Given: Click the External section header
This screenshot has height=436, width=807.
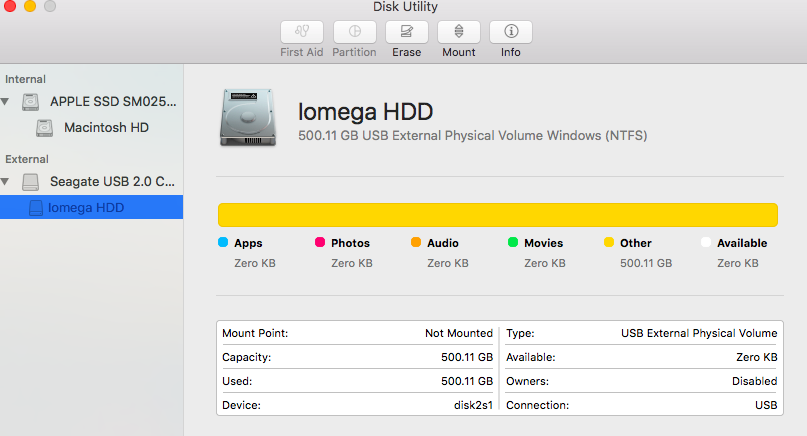Looking at the screenshot, I should pyautogui.click(x=27, y=159).
